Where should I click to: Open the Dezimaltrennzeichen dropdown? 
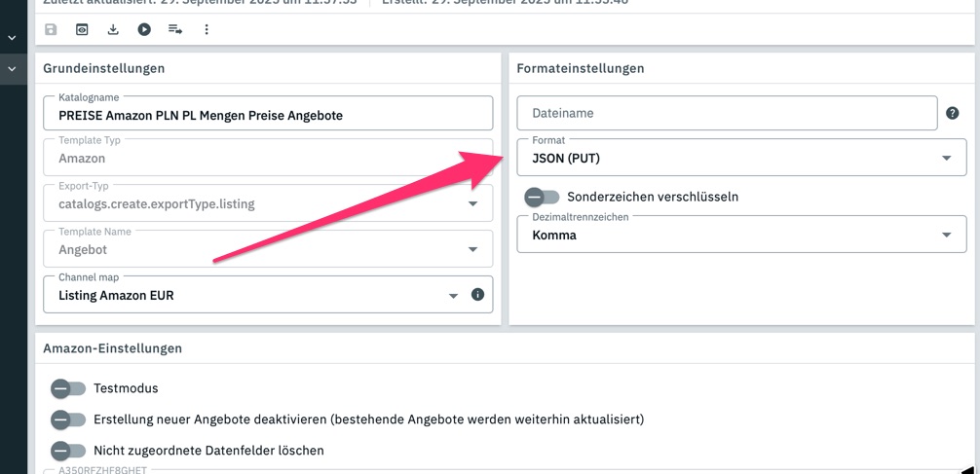point(740,235)
